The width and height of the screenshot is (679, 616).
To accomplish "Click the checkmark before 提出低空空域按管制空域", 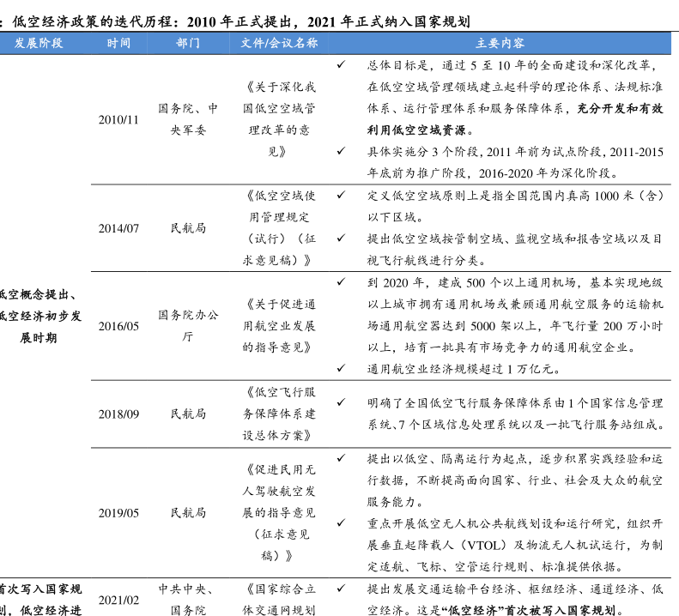I will pyautogui.click(x=342, y=238).
